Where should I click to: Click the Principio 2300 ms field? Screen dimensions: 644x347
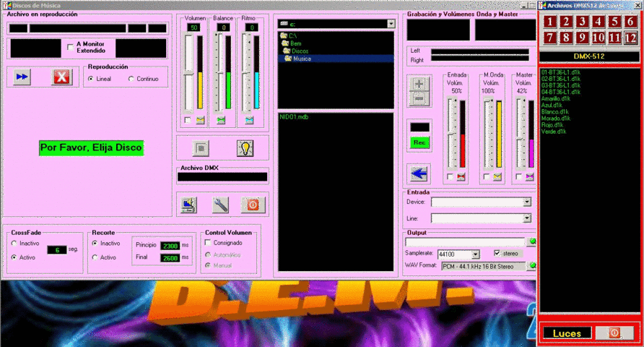click(170, 246)
